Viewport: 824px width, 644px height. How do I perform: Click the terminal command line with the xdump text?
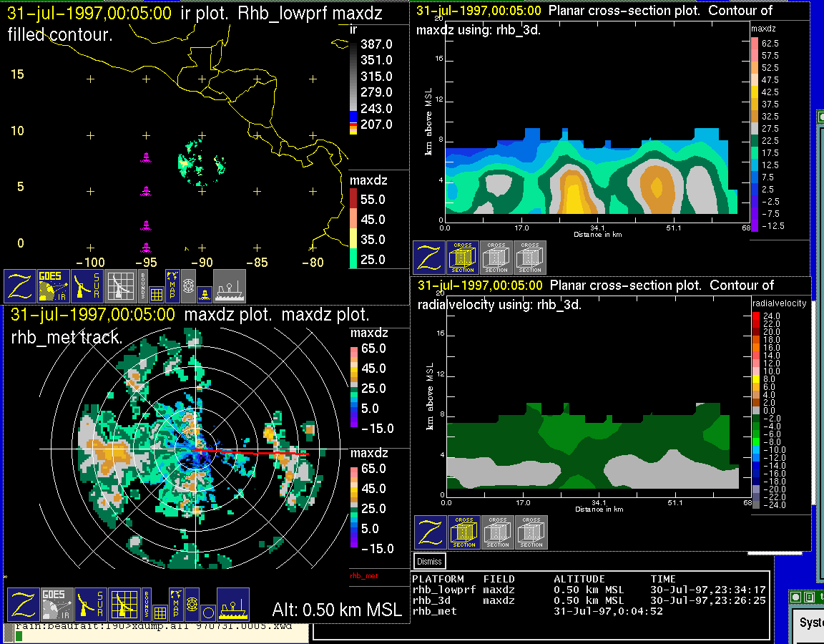pos(152,627)
